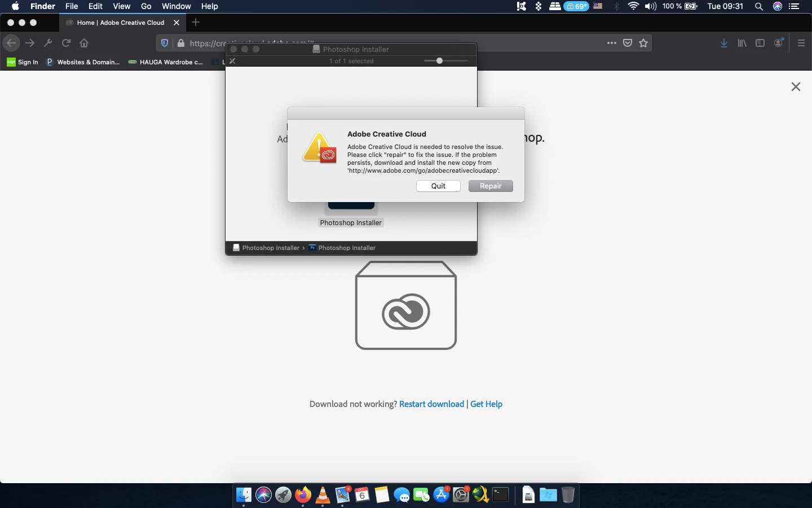The height and width of the screenshot is (508, 812).
Task: Open Terminal from the Dock
Action: pyautogui.click(x=501, y=495)
